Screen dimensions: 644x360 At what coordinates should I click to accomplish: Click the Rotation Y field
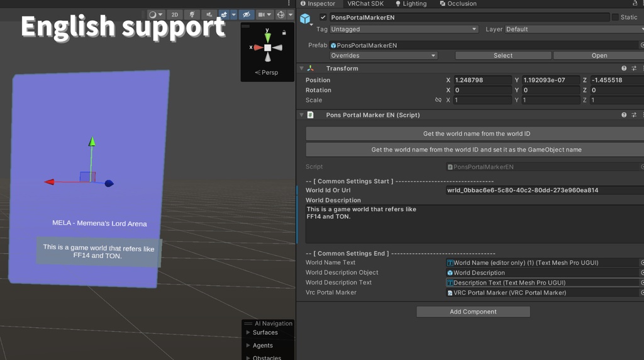[x=550, y=90]
